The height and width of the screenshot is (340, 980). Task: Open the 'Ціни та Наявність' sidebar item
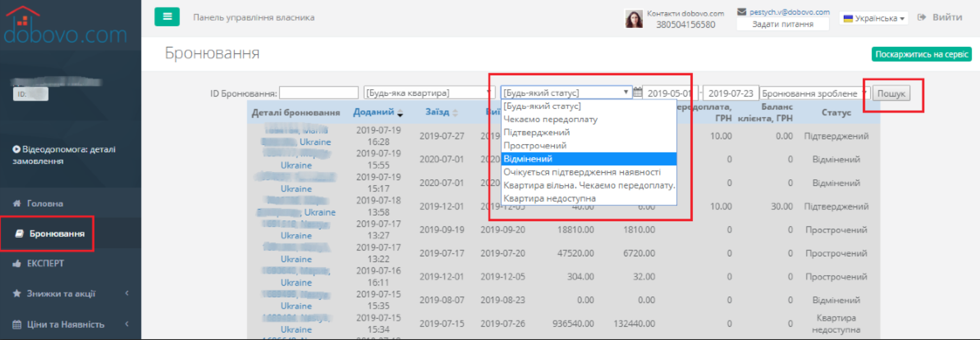pos(66,324)
